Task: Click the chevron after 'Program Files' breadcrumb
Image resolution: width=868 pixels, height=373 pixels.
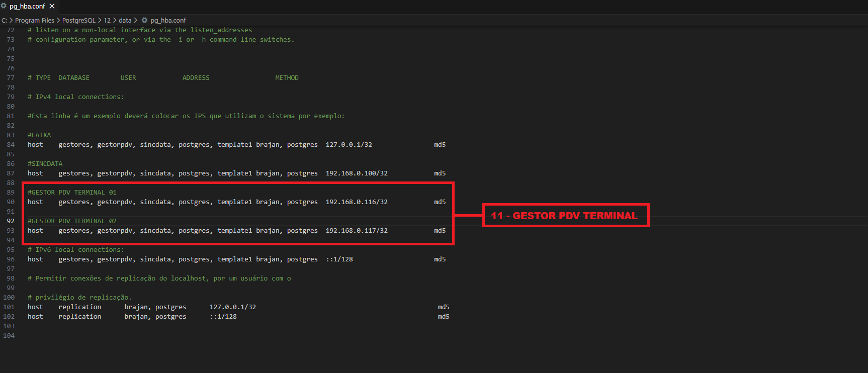Action: pyautogui.click(x=58, y=20)
